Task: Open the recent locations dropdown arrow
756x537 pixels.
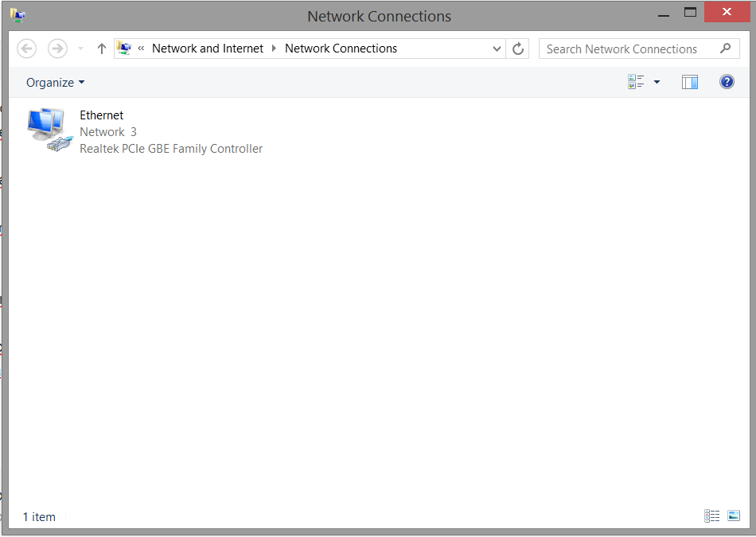Action: (80, 49)
